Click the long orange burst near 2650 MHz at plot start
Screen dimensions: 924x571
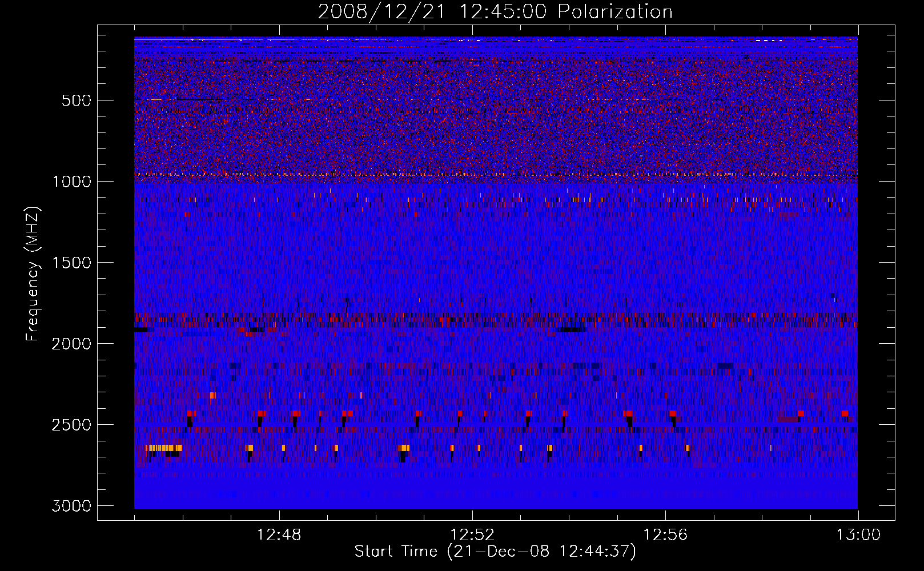[x=164, y=448]
